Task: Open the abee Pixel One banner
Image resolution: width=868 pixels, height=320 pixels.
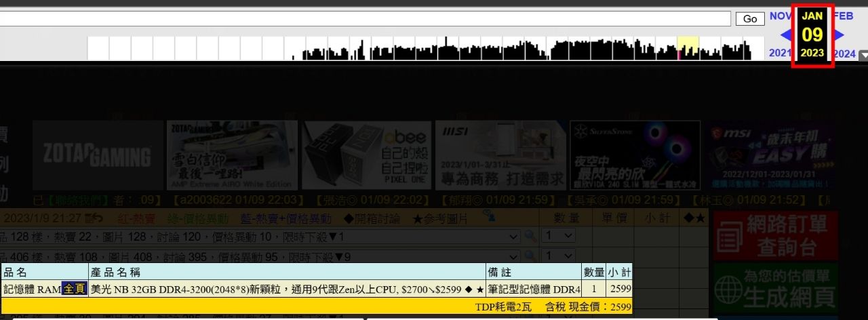Action: (x=365, y=155)
